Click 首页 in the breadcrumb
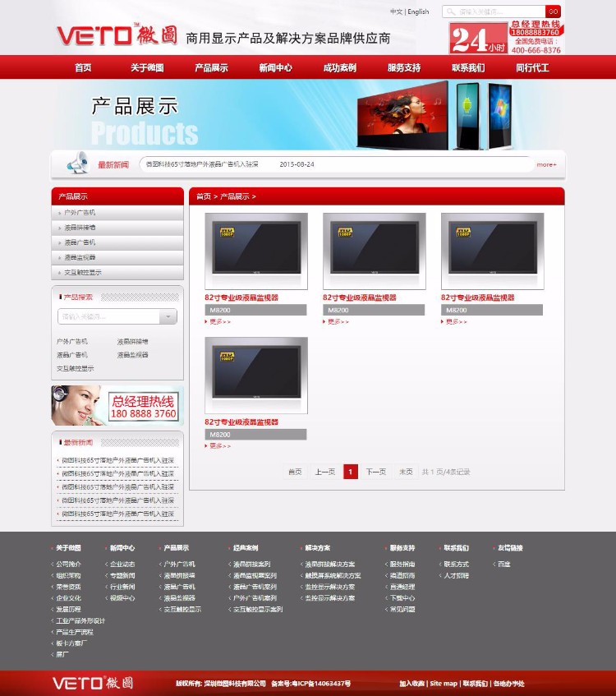This screenshot has height=696, width=616. click(x=203, y=196)
